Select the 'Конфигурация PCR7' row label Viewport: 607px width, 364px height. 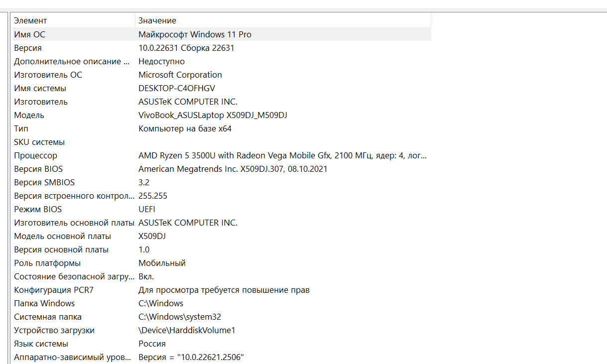pyautogui.click(x=54, y=290)
